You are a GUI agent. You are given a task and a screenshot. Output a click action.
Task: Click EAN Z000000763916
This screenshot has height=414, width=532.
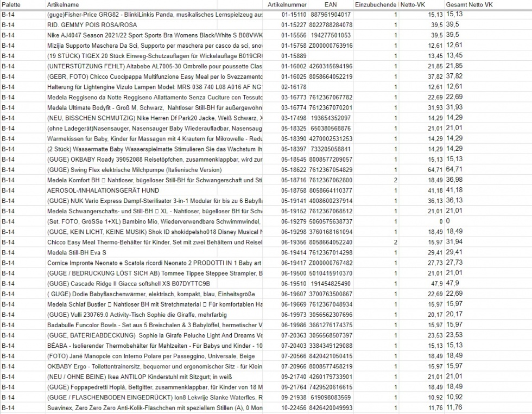coord(331,46)
